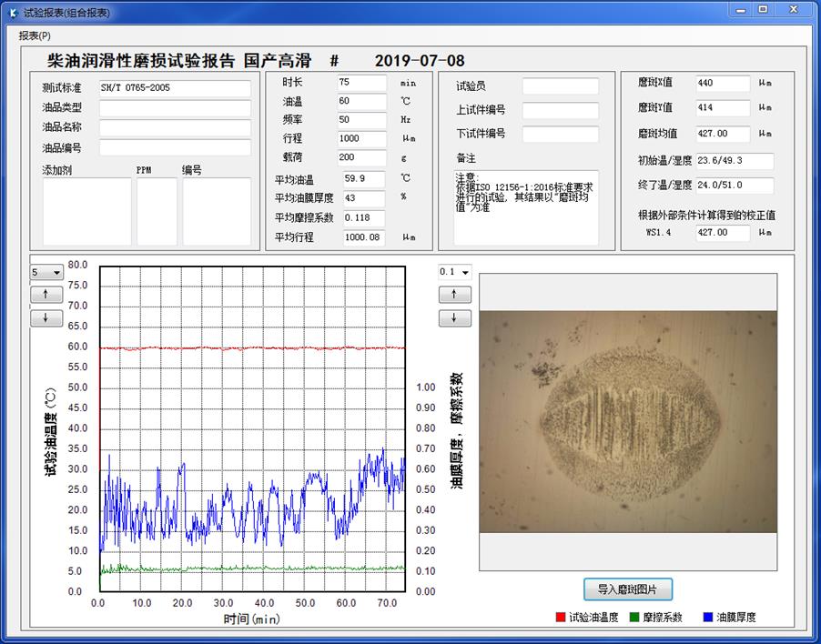This screenshot has height=644, width=821.
Task: Click the 磨斑X值 field showing 440
Action: coord(723,83)
